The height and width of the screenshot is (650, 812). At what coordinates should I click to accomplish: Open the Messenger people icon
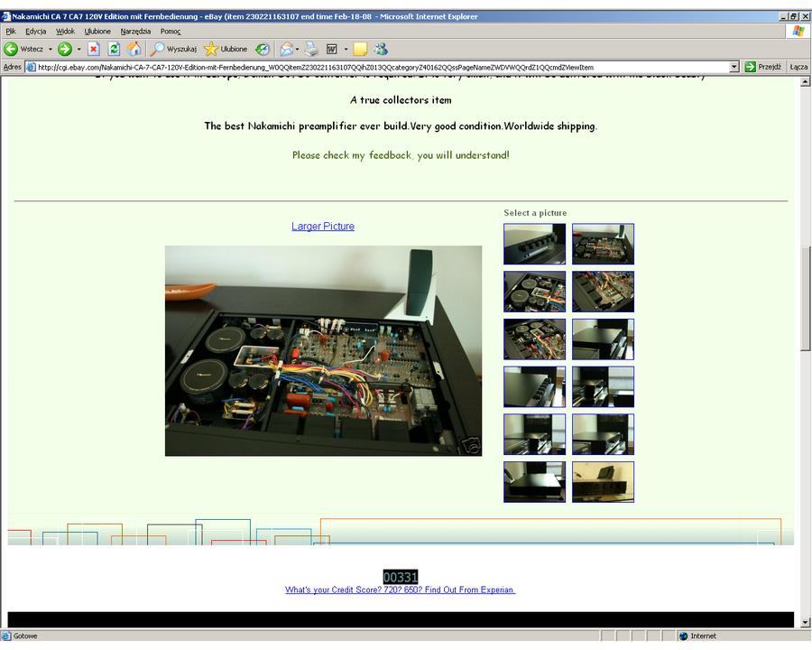pyautogui.click(x=382, y=50)
